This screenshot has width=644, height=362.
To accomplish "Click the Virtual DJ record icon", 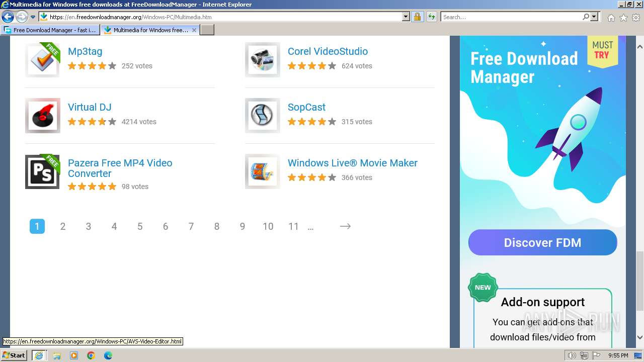I will (42, 116).
